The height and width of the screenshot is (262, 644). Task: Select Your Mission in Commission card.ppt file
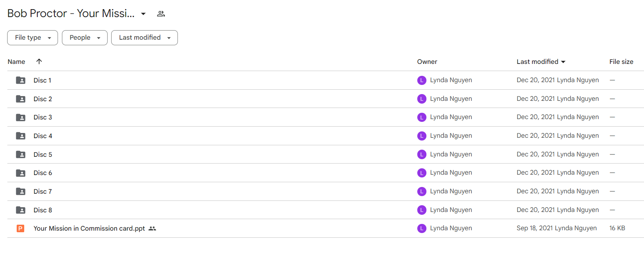tap(89, 228)
